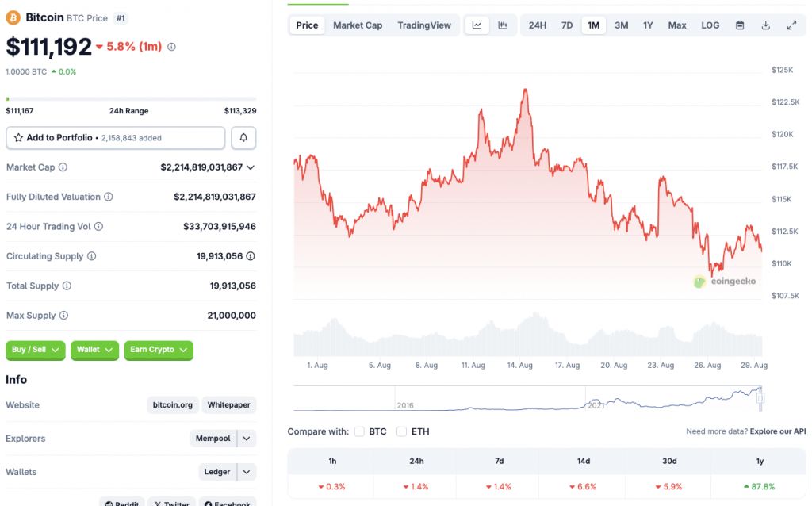The height and width of the screenshot is (506, 812).
Task: Open Total Supply info icon
Action: click(x=67, y=286)
